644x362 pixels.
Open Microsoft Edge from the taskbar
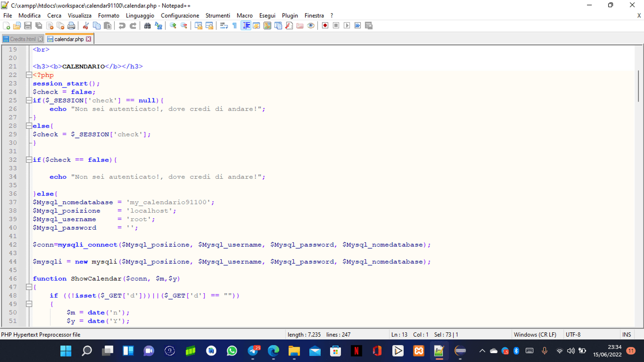(274, 351)
